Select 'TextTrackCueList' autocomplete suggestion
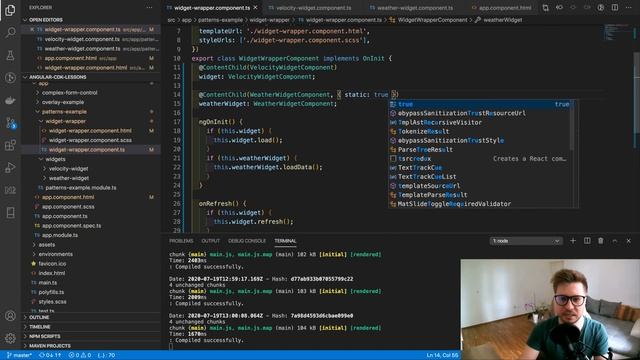This screenshot has width=640, height=360. point(480,177)
